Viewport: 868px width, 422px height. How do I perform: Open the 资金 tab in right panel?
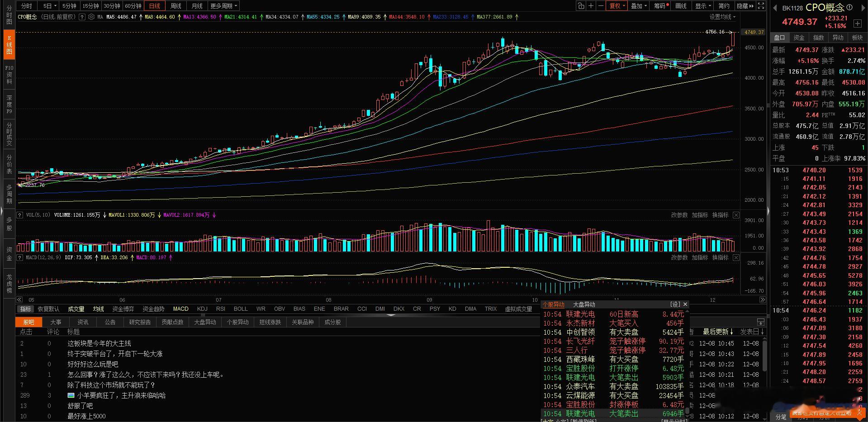coord(799,38)
